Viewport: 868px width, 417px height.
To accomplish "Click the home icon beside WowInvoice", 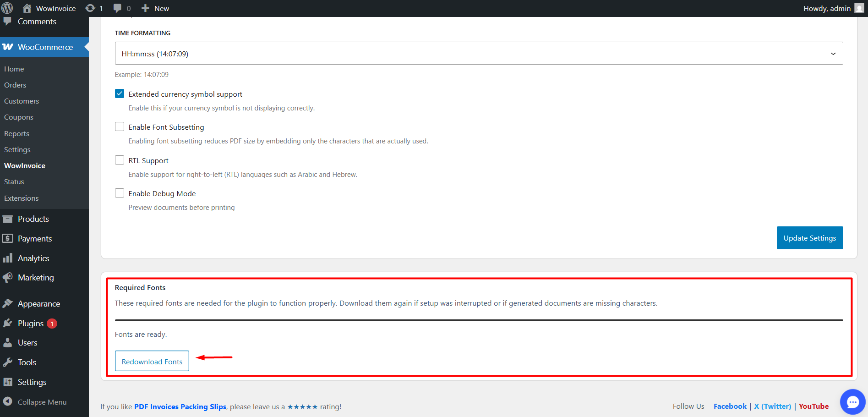I will tap(27, 8).
